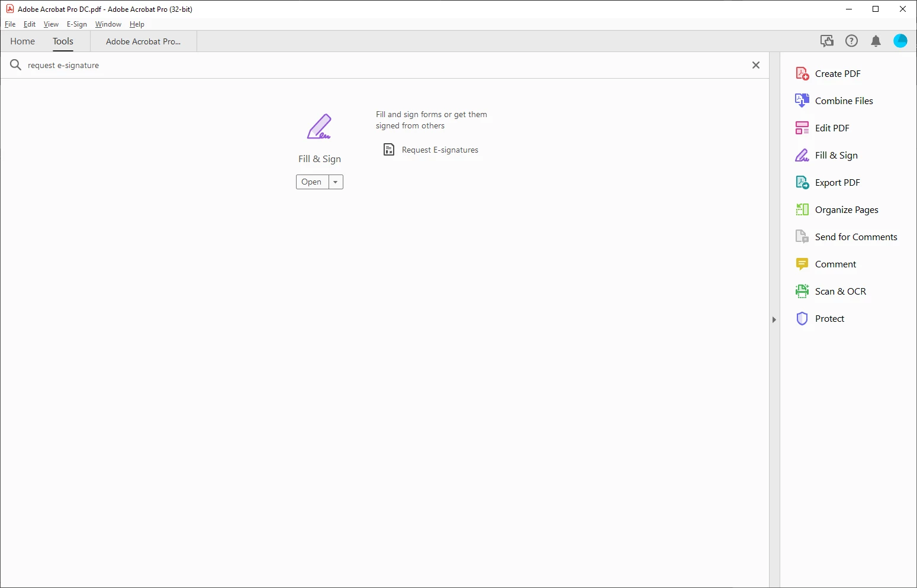The image size is (917, 588).
Task: Expand the Open button dropdown arrow
Action: coord(336,182)
